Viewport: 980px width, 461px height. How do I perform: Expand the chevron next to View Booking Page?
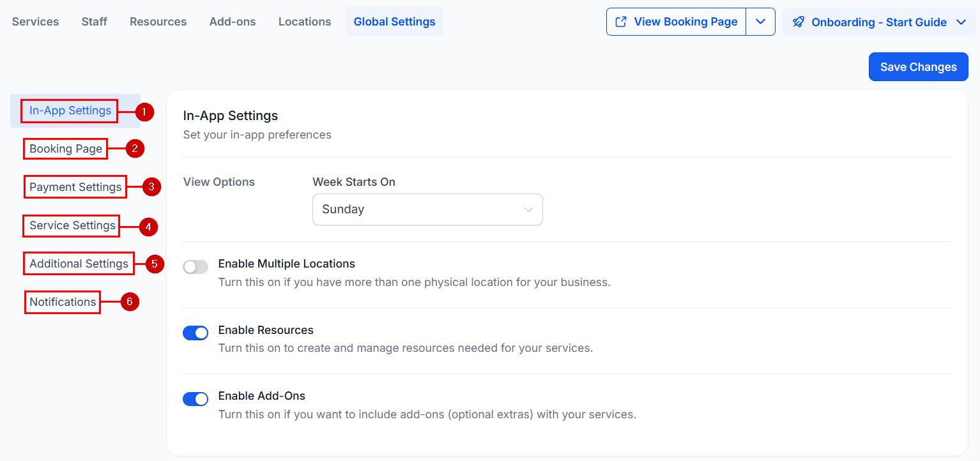pyautogui.click(x=760, y=21)
